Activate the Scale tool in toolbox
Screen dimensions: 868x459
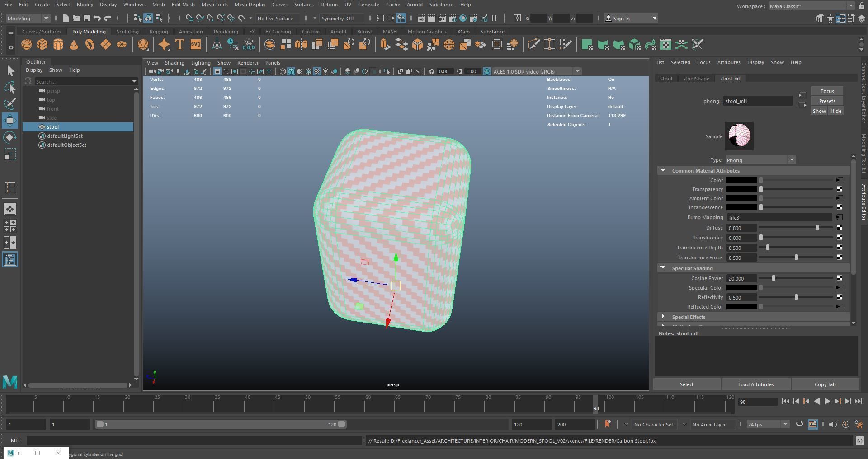pyautogui.click(x=10, y=154)
